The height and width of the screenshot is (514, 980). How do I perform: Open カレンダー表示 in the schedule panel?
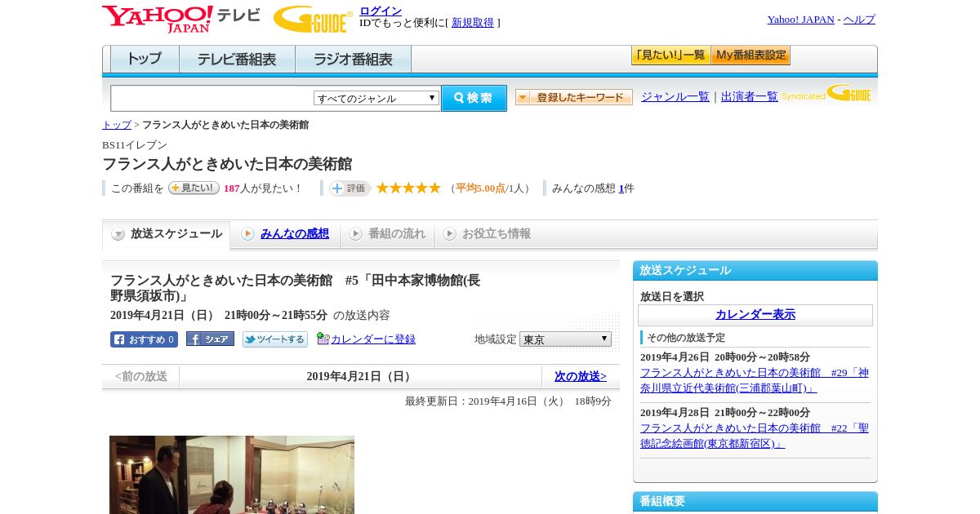755,315
